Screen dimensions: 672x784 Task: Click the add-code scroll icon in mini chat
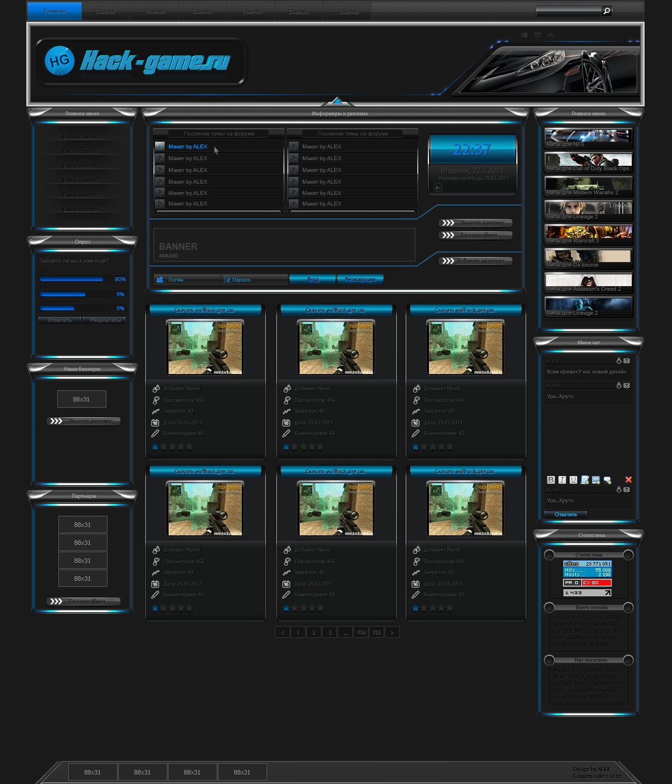(585, 480)
